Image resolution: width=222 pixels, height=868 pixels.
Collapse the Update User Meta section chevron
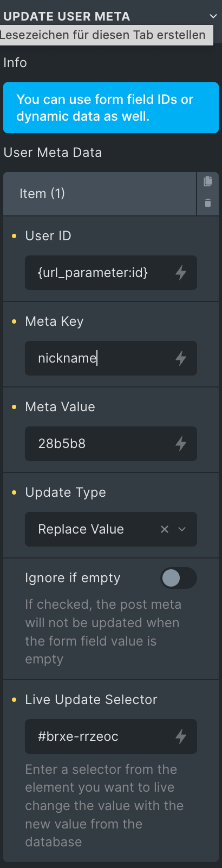pyautogui.click(x=213, y=16)
